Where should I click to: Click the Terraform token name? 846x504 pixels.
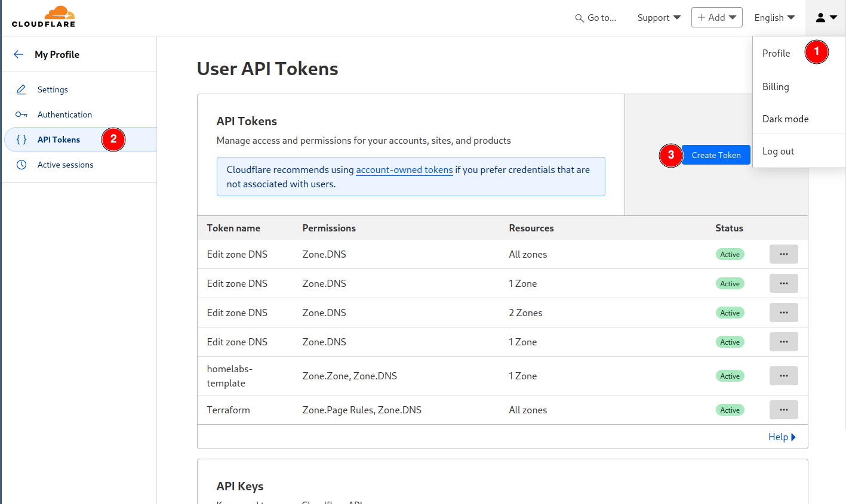(x=228, y=410)
